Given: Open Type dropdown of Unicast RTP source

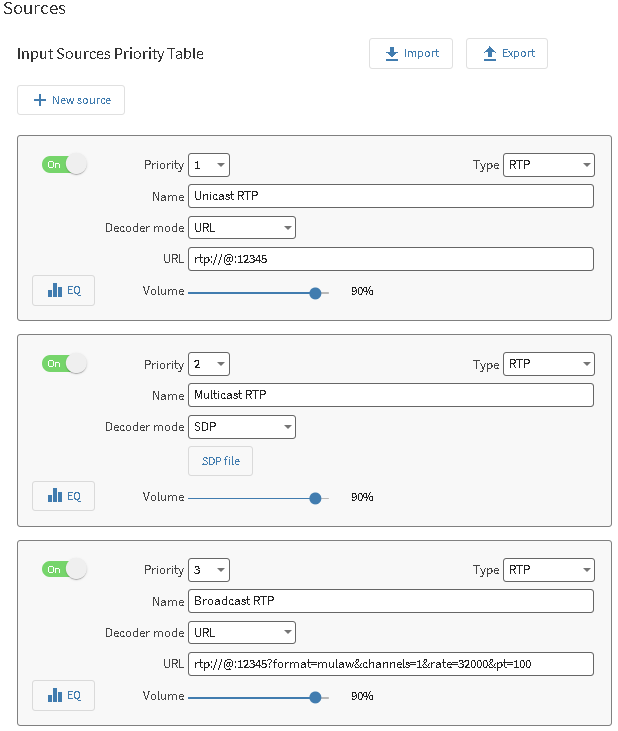Looking at the screenshot, I should 548,165.
